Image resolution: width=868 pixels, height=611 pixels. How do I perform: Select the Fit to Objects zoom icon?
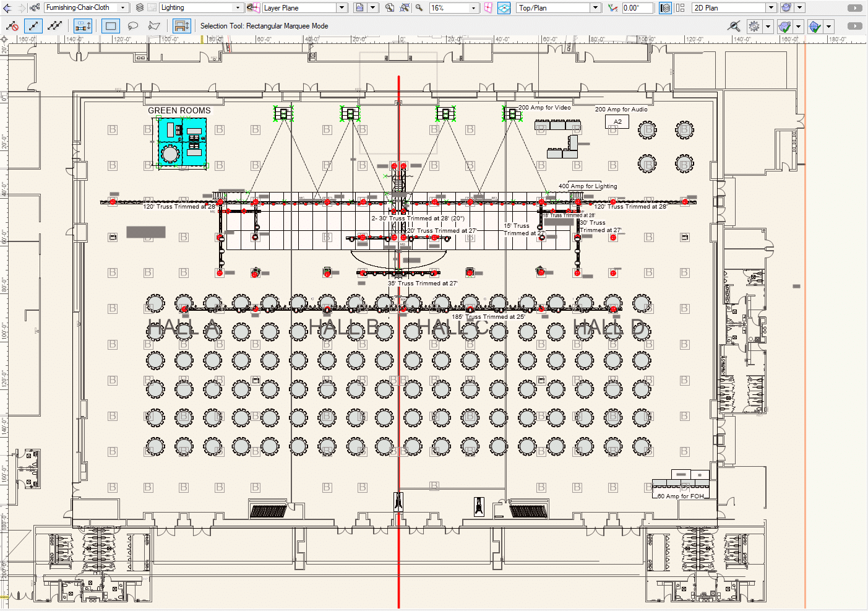[405, 7]
